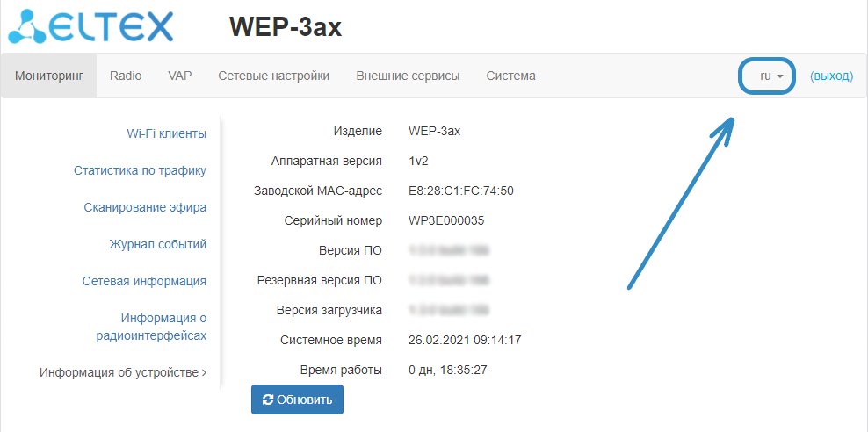
Task: Open the Система tab
Action: point(510,76)
